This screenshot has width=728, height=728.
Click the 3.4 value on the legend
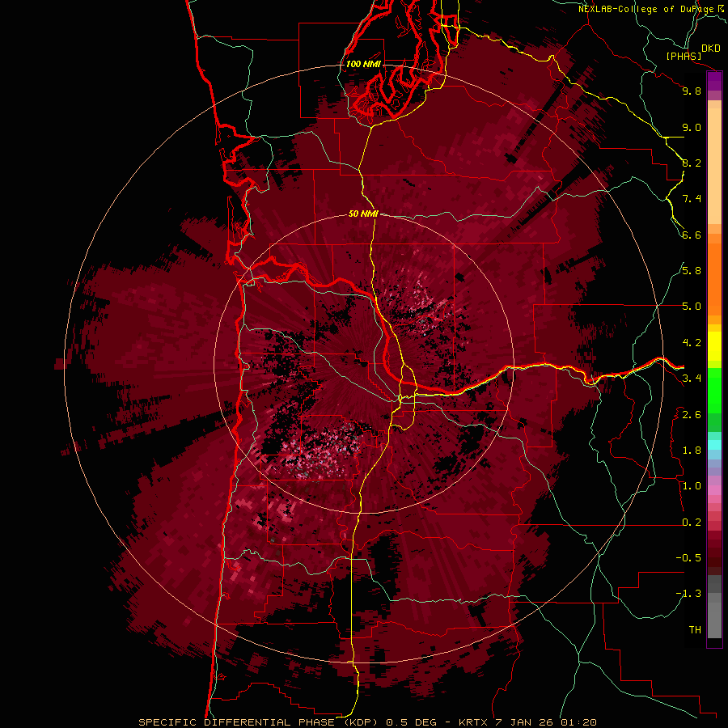click(692, 379)
